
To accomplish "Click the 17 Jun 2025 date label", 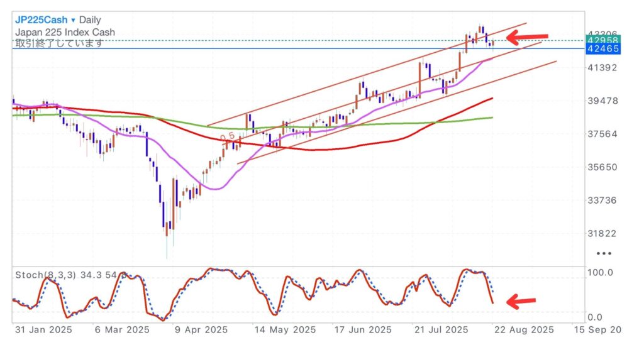I will (363, 330).
